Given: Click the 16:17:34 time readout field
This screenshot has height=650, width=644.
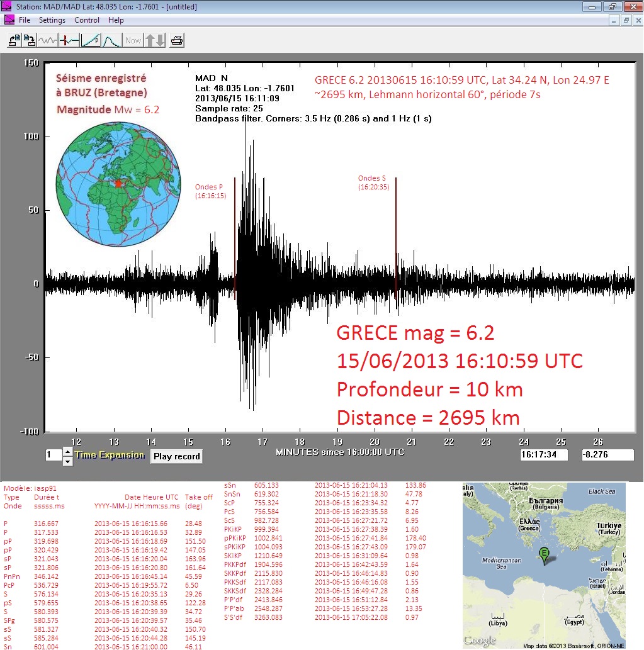Looking at the screenshot, I should coord(543,455).
